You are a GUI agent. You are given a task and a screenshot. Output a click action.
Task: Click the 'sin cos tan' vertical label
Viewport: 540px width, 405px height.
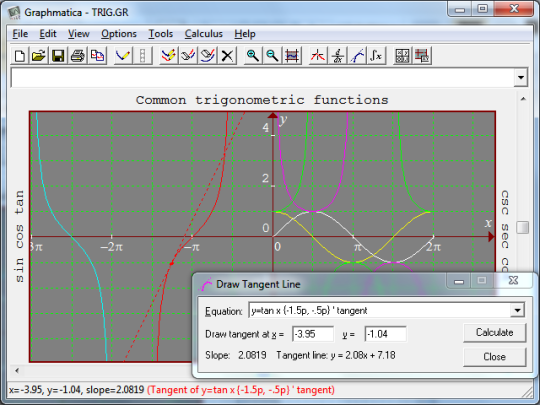(19, 236)
